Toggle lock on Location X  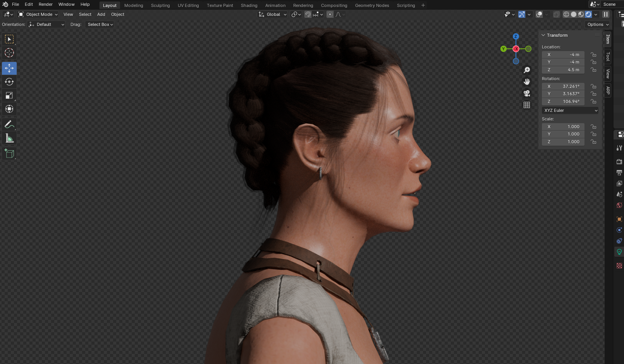click(593, 55)
